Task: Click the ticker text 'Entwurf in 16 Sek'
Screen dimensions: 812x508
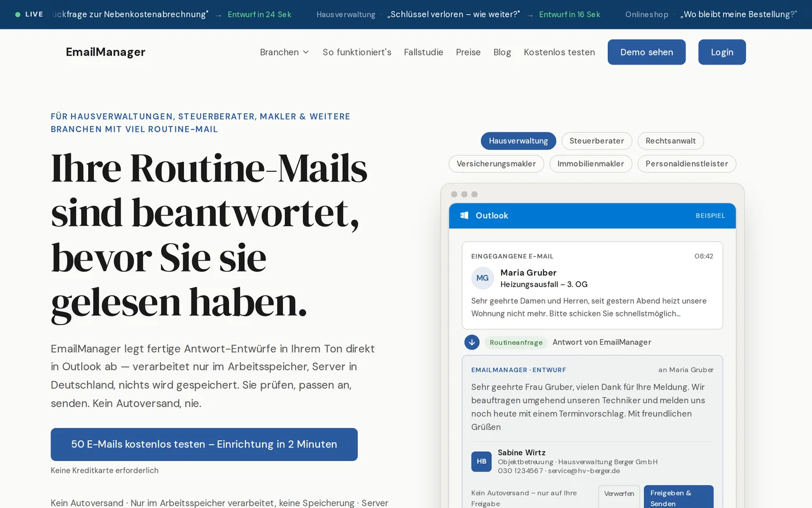Action: pos(570,15)
